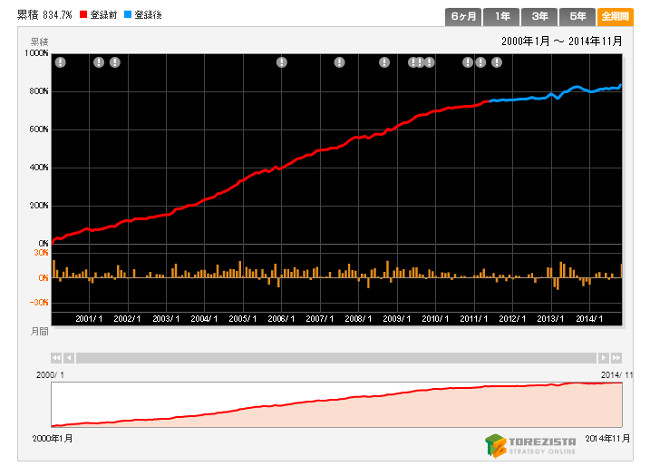The height and width of the screenshot is (476, 650).
Task: Click the exclamation marker in mid-2007
Action: pyautogui.click(x=340, y=63)
